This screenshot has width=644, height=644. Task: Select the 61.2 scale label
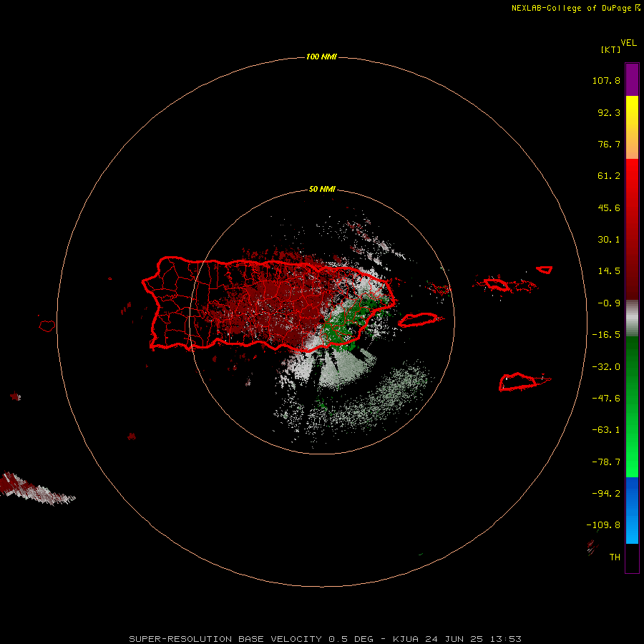[609, 176]
